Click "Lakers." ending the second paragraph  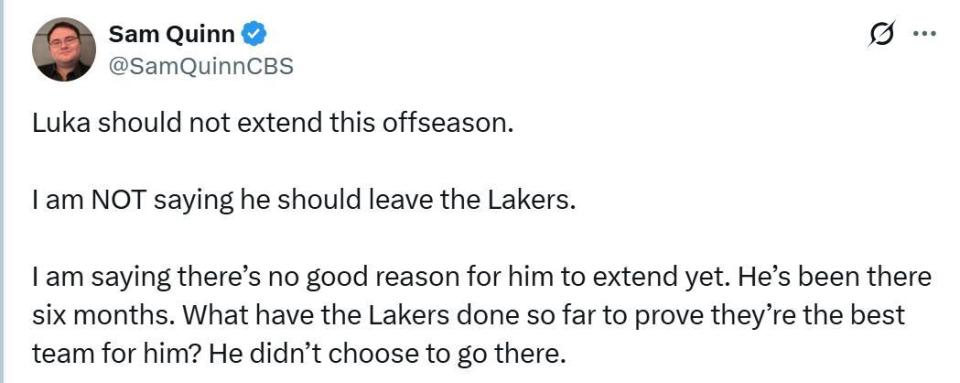534,203
